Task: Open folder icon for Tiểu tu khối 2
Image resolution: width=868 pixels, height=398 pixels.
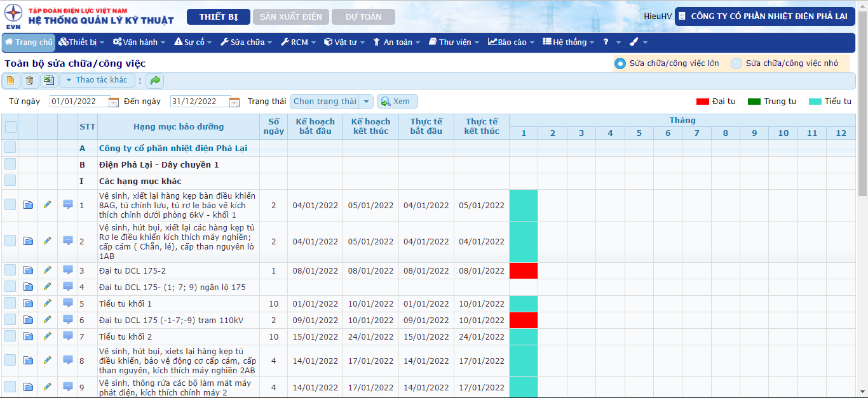Action: click(28, 336)
